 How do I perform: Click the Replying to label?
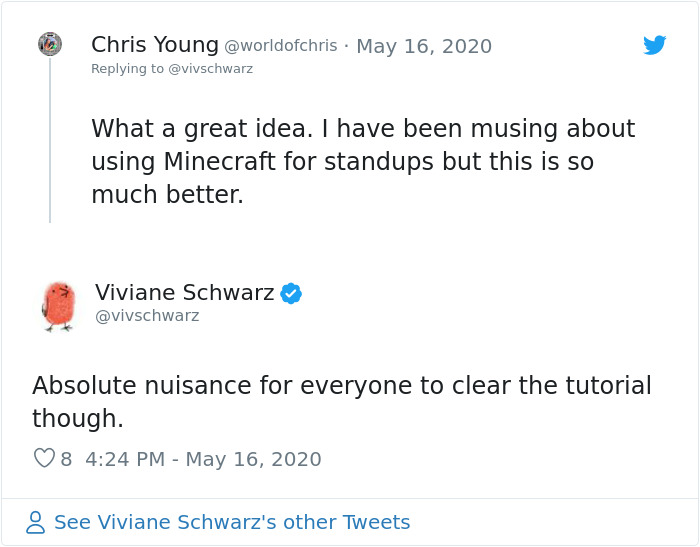click(x=127, y=69)
